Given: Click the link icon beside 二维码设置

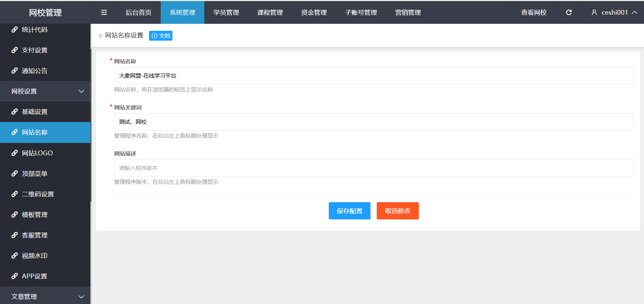Looking at the screenshot, I should (15, 194).
